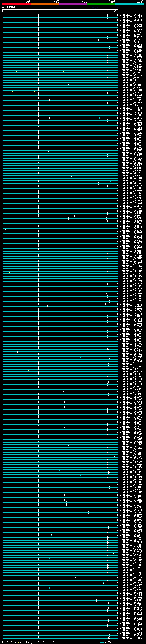Choose sequence label UniRef100_A0JPF1
This screenshot has width=146, height=644.
click(131, 490)
